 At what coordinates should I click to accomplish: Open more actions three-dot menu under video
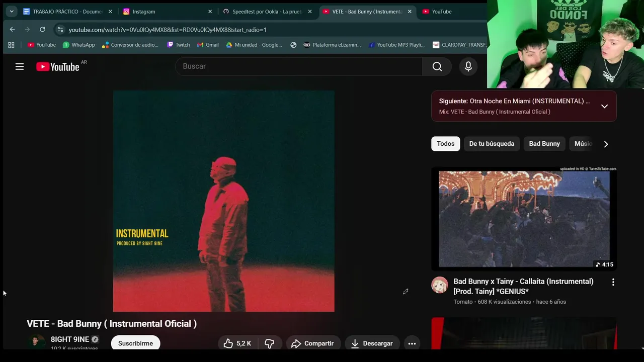pos(412,343)
